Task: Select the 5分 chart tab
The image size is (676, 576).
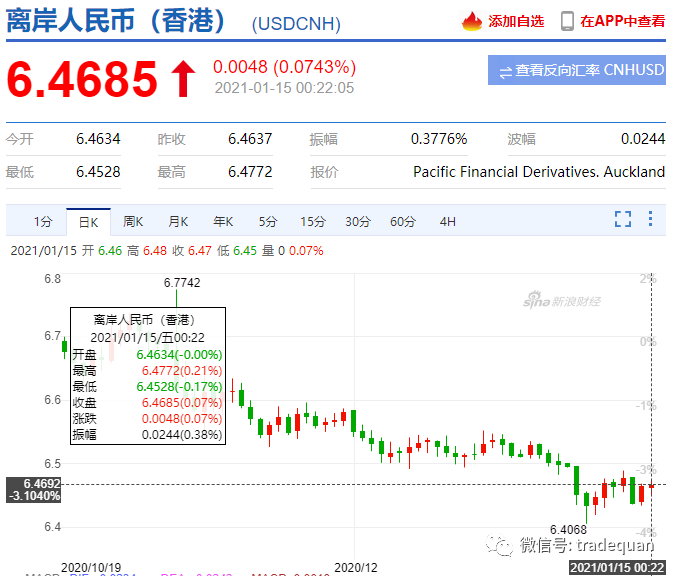Action: 268,222
